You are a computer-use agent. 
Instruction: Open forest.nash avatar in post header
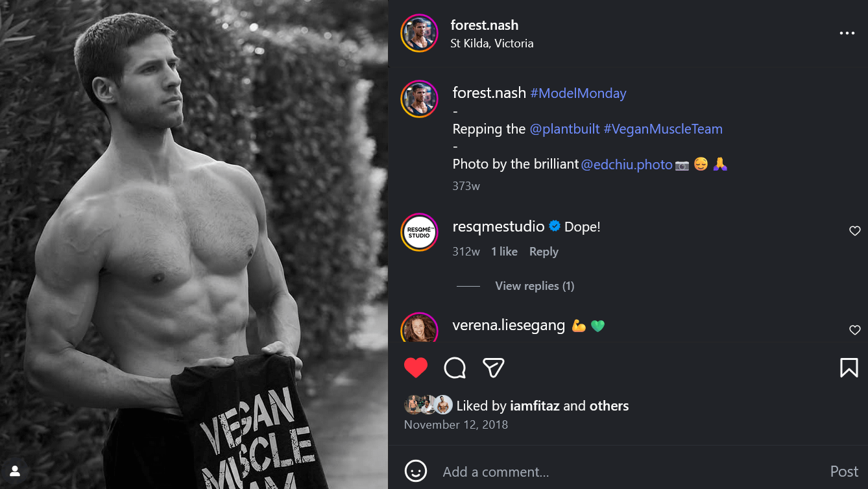point(420,33)
